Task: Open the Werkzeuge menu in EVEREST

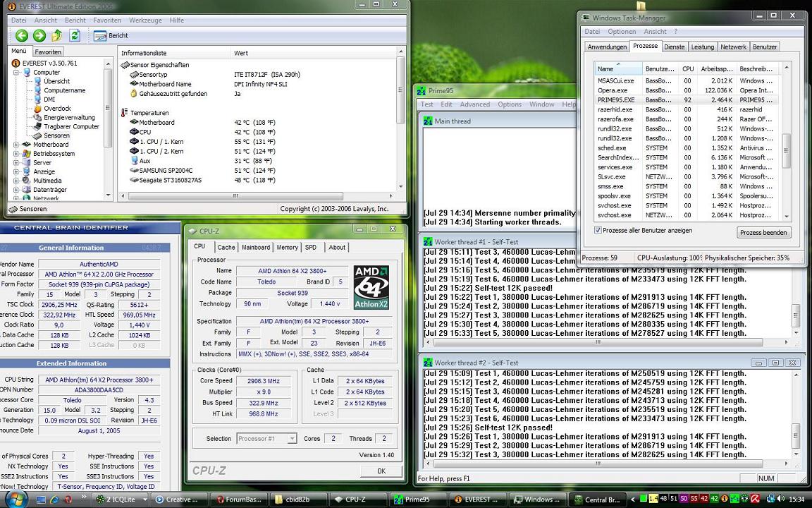Action: tap(145, 20)
